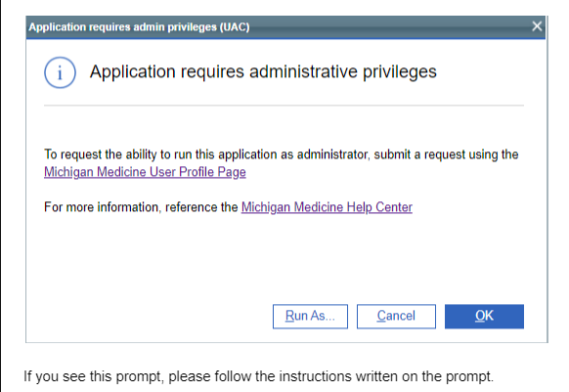Open the Michigan Medicine Help Center link
The width and height of the screenshot is (569, 392).
327,207
